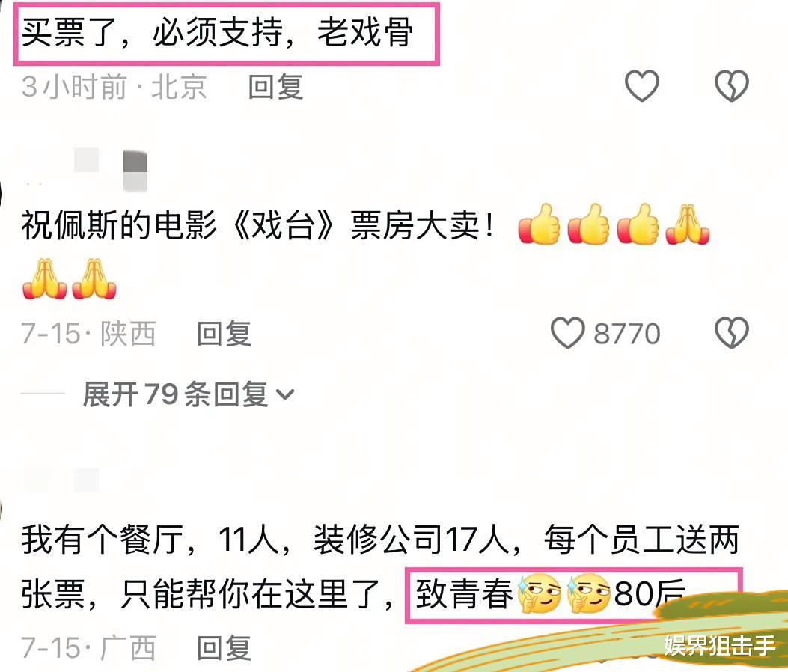
Task: Click the chevron beside 展开79条回复
Action: [x=285, y=394]
